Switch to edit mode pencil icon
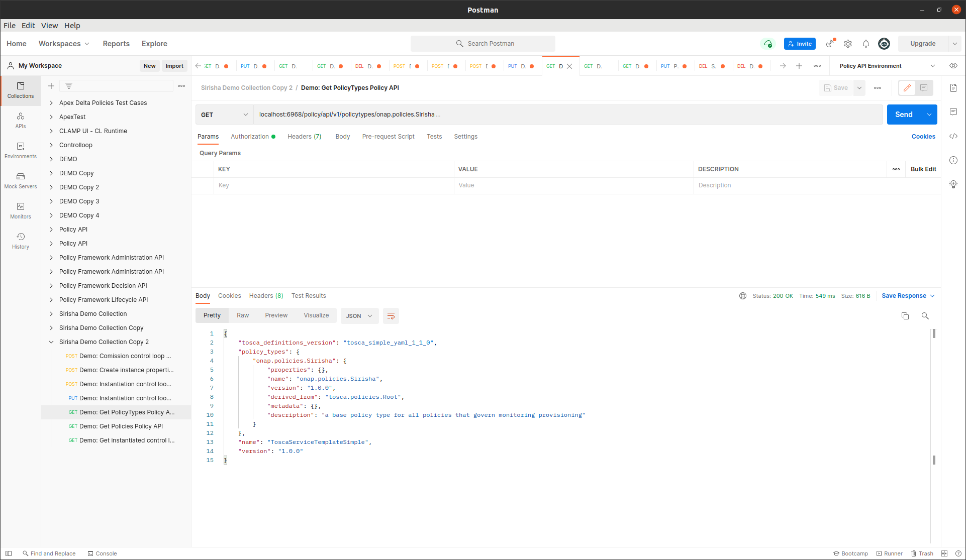 coord(907,88)
